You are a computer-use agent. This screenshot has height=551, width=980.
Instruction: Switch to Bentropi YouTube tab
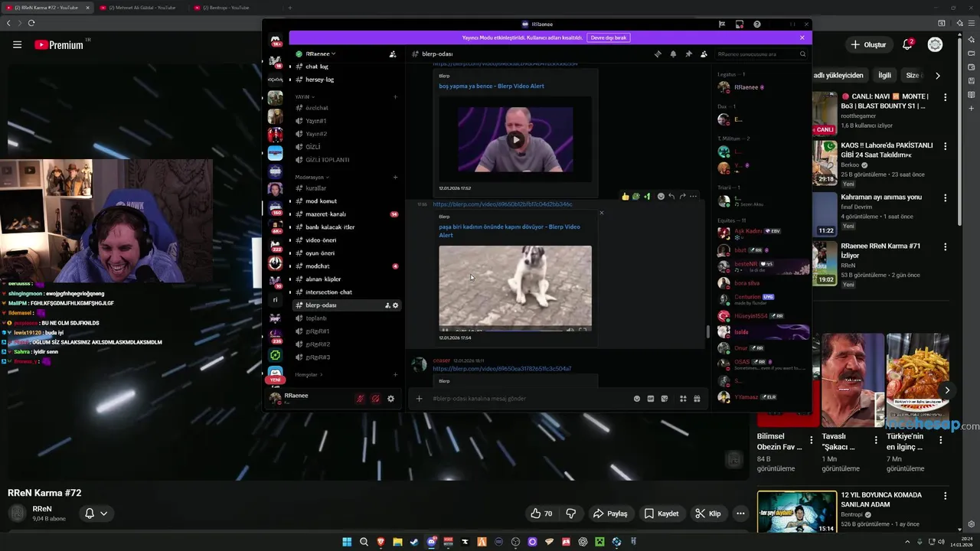click(230, 8)
